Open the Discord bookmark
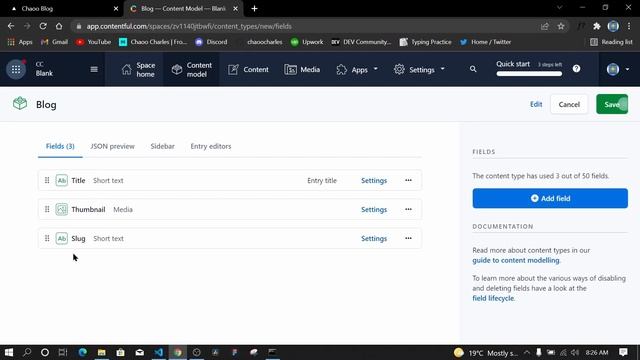The height and width of the screenshot is (360, 640). 211,42
